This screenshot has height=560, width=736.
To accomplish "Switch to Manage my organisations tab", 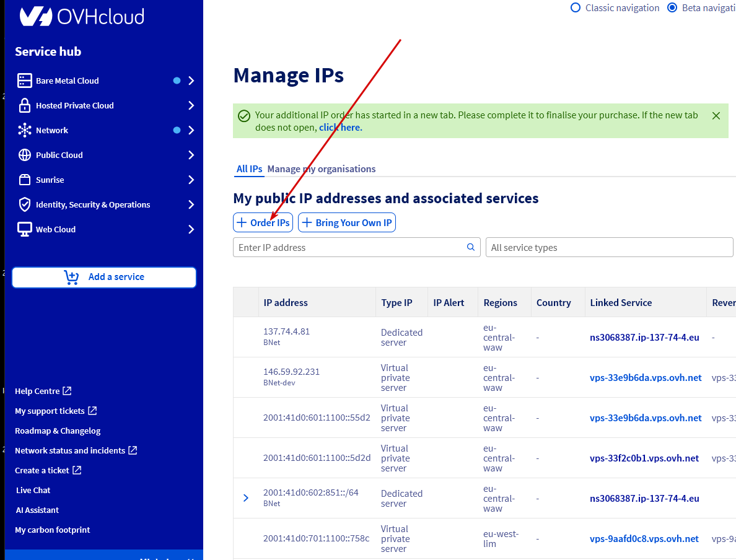I will [x=322, y=169].
